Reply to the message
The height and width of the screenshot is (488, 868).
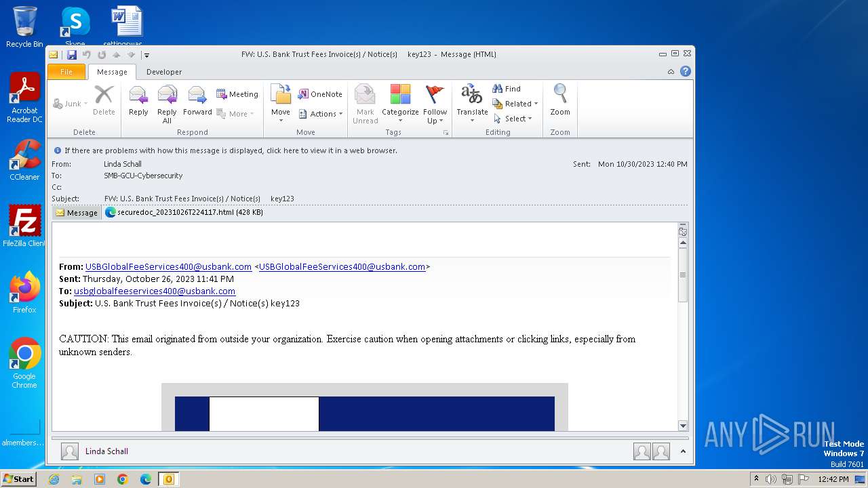click(138, 100)
